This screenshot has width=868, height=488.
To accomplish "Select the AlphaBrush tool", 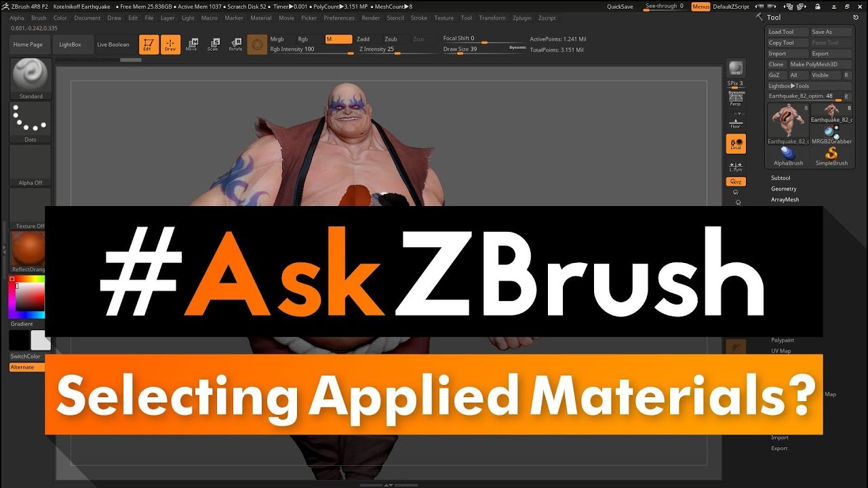I will [x=789, y=157].
